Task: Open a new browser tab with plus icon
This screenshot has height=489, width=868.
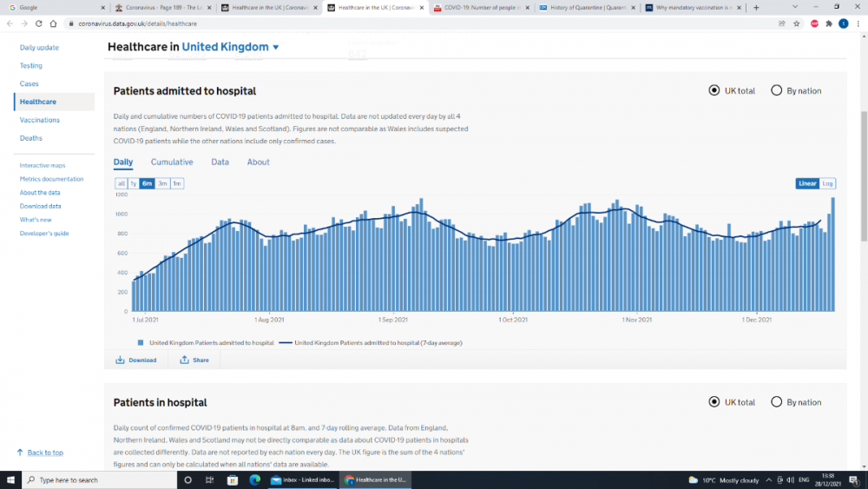Action: tap(756, 8)
